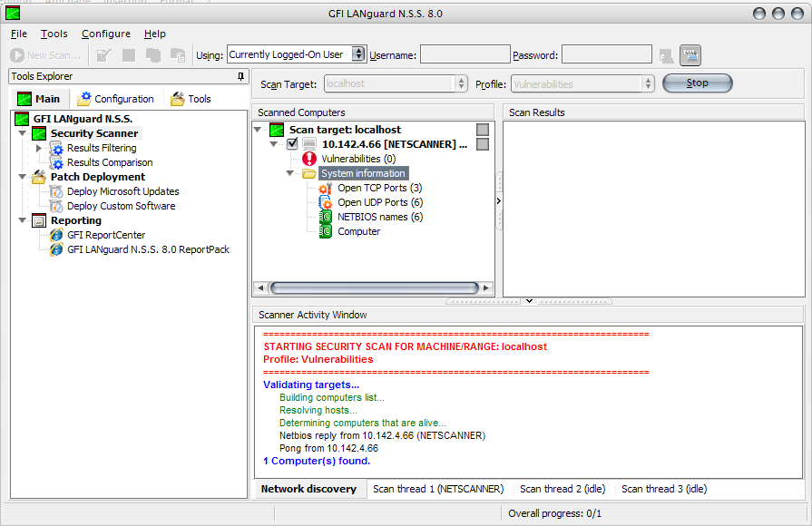Switch to the Configuration tab

115,98
